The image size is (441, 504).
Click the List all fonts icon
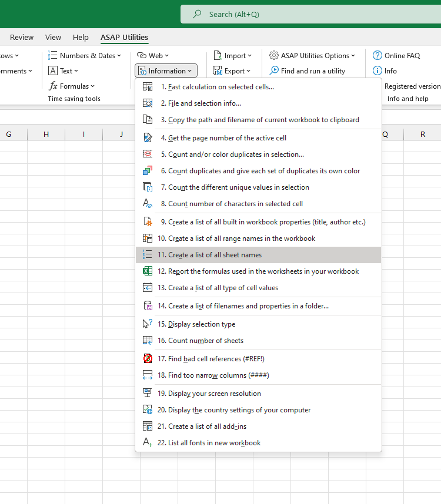[148, 442]
